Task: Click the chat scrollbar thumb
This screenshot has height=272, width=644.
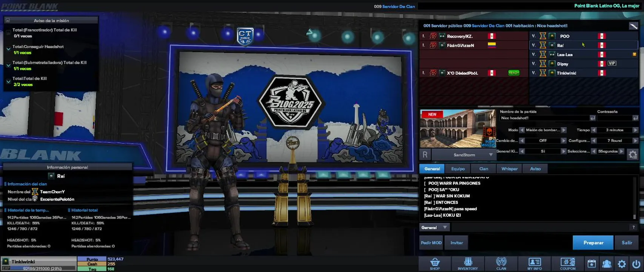Action: coord(634,216)
